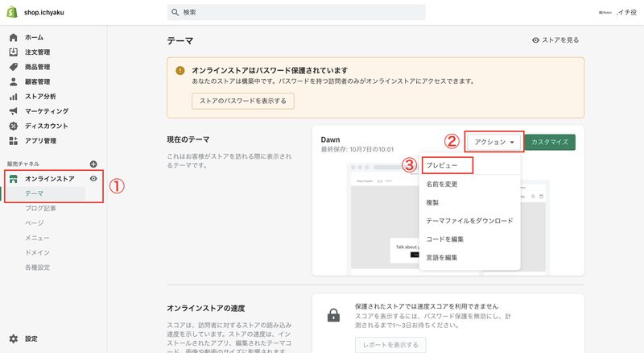Click the magnifier icon in the search bar
This screenshot has width=644, height=353.
(x=175, y=12)
